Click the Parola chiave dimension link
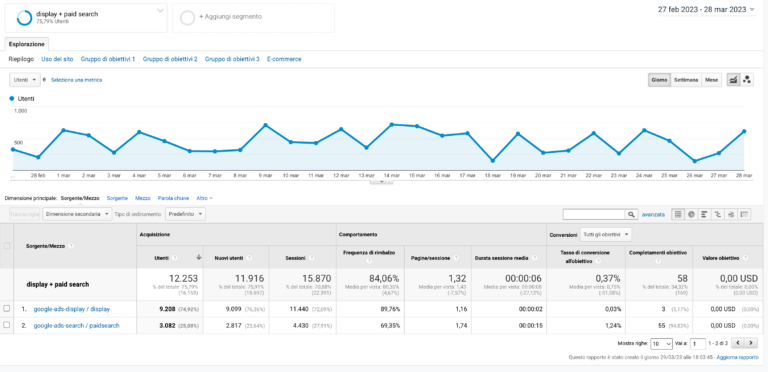 point(173,198)
